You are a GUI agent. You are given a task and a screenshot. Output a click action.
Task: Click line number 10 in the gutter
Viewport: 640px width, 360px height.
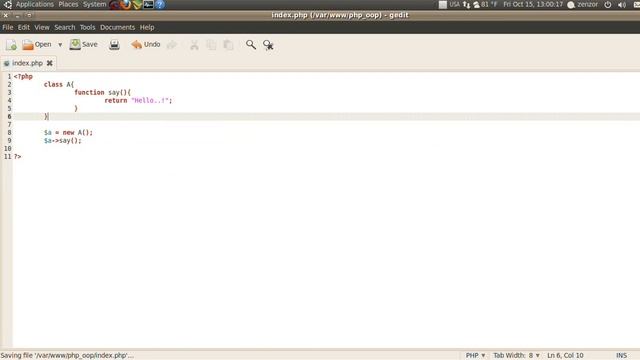pyautogui.click(x=8, y=149)
